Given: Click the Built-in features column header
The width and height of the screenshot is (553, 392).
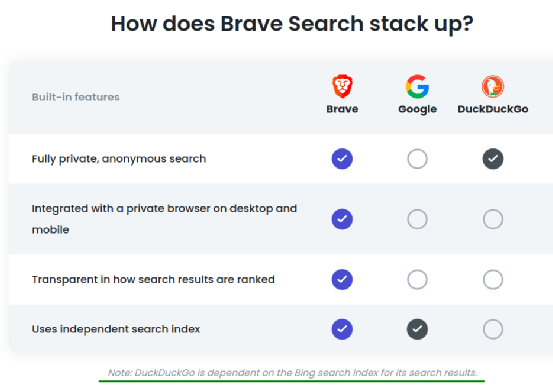Looking at the screenshot, I should [x=75, y=97].
